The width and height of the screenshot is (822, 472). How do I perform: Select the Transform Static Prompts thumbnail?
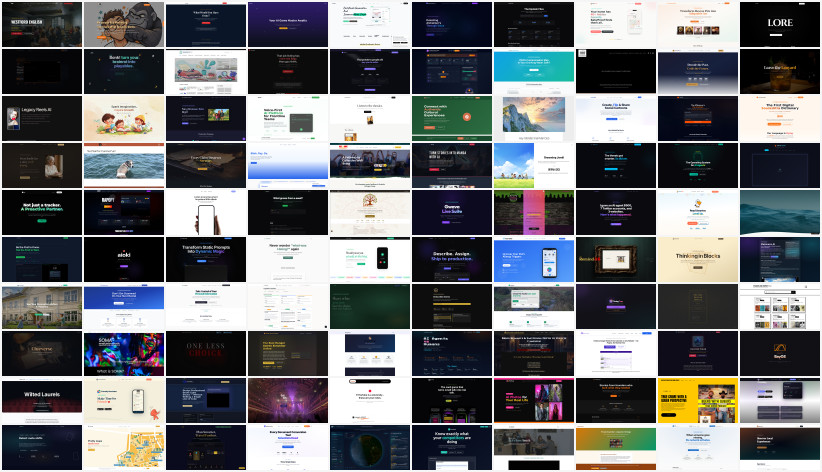206,260
